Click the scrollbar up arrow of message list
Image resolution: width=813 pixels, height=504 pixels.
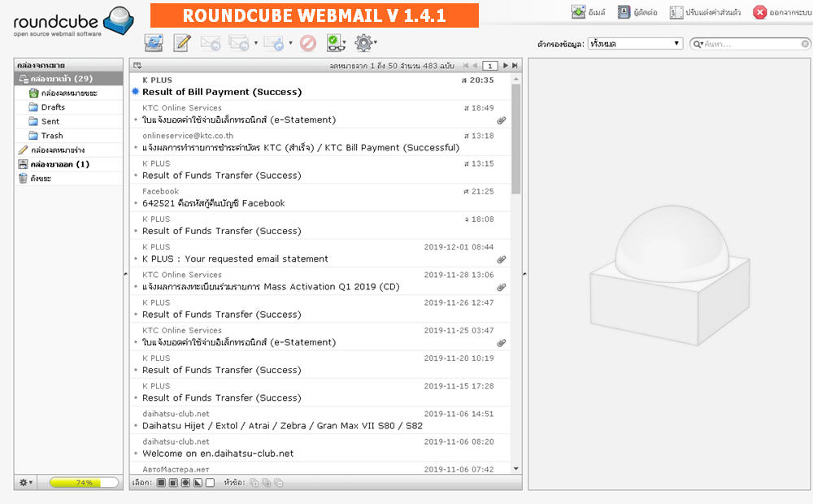[x=516, y=79]
